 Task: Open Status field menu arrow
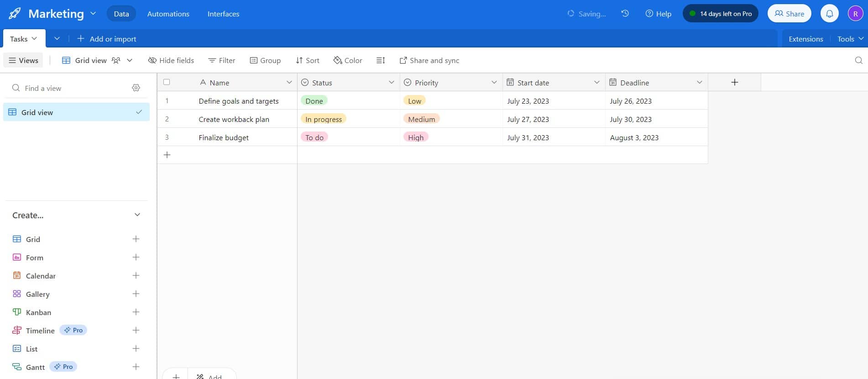click(x=391, y=82)
